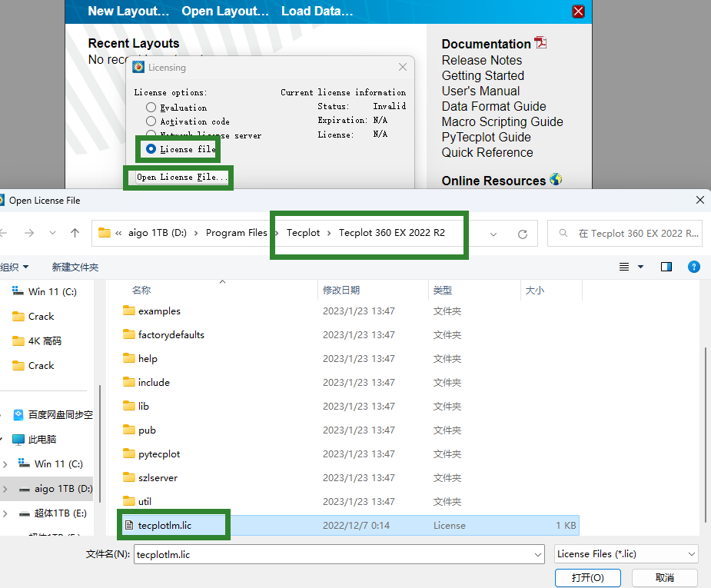Open the recent locations dropdown arrow

52,233
